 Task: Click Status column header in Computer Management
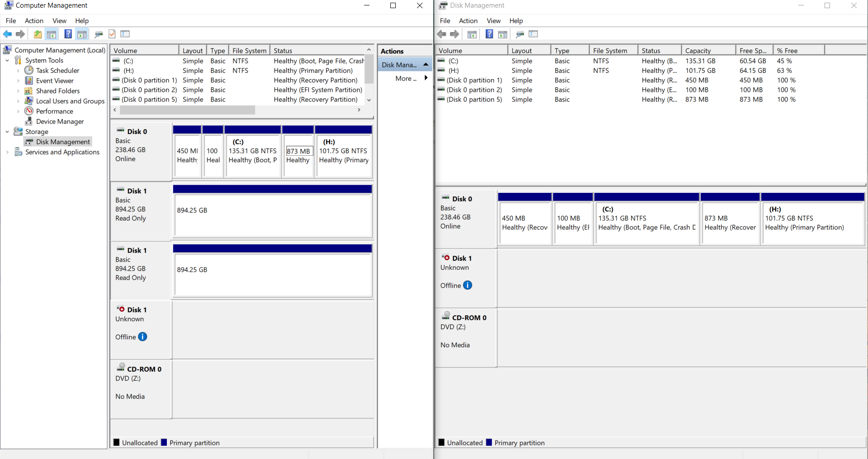click(317, 50)
